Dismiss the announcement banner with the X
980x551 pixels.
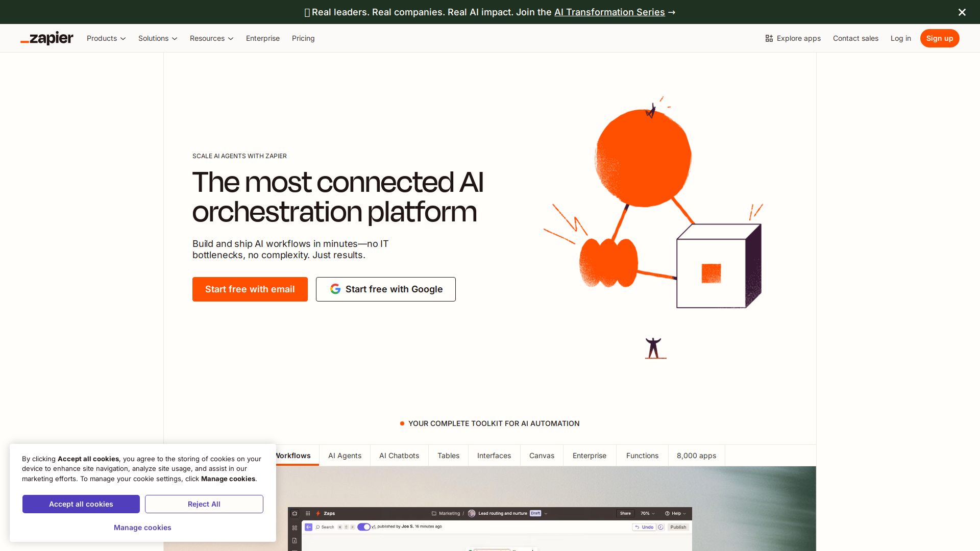click(962, 12)
